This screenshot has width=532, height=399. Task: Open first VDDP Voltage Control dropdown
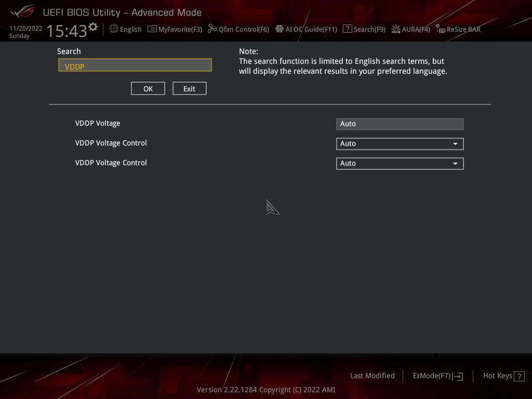tap(400, 143)
